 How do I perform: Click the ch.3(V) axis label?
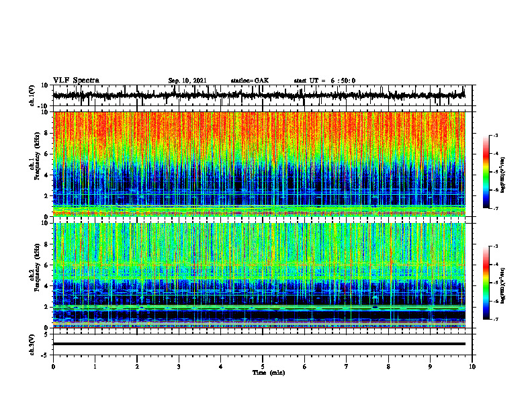click(x=32, y=345)
